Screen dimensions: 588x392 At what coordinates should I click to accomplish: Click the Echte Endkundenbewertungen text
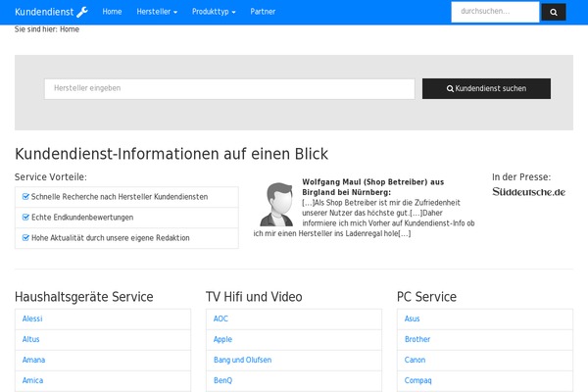coord(82,218)
